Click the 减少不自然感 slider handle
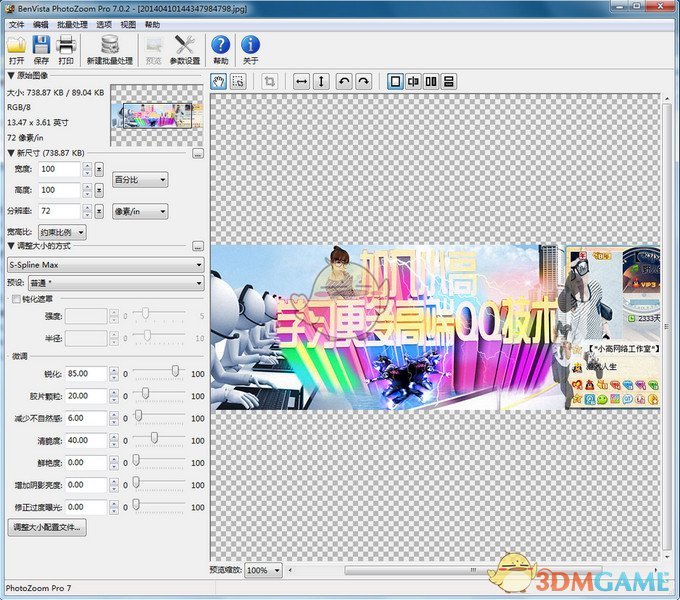Screen dimensions: 680x600 (x=138, y=415)
